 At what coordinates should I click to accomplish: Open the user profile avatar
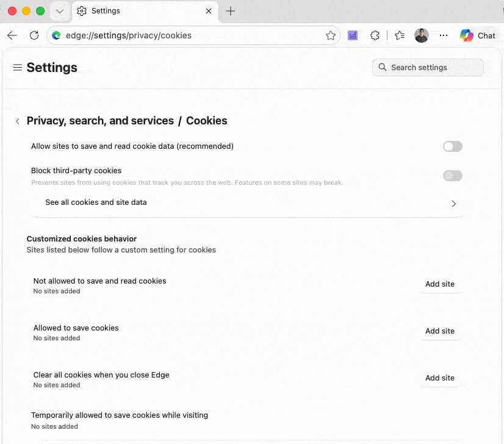coord(422,35)
